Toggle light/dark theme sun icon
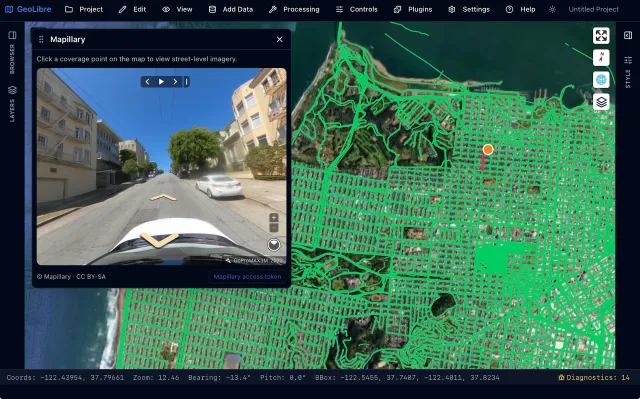This screenshot has width=640, height=399. 552,9
